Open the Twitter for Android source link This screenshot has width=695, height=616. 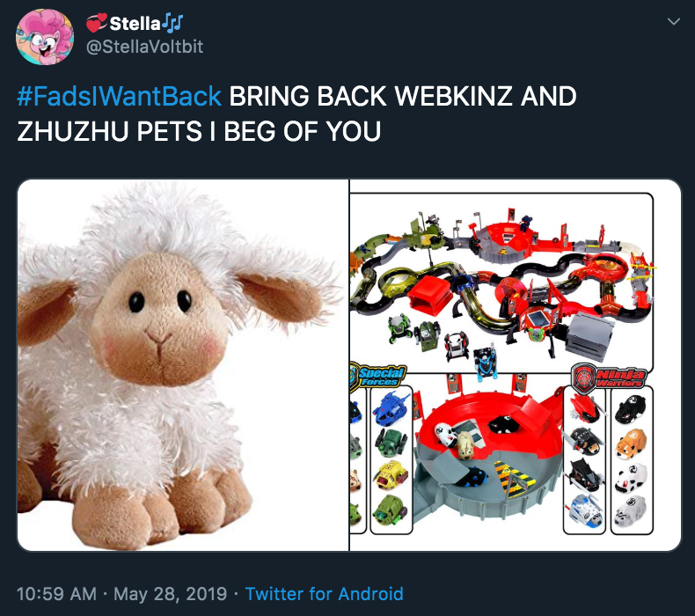click(325, 593)
